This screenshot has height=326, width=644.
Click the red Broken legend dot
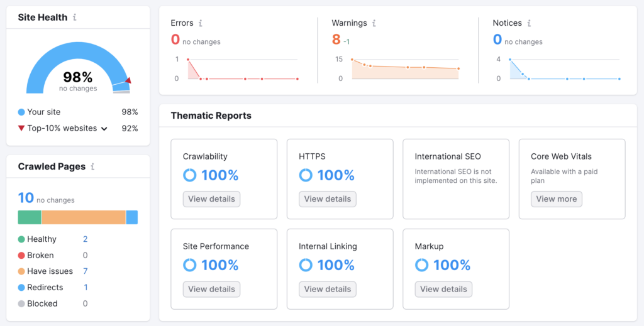[21, 256]
